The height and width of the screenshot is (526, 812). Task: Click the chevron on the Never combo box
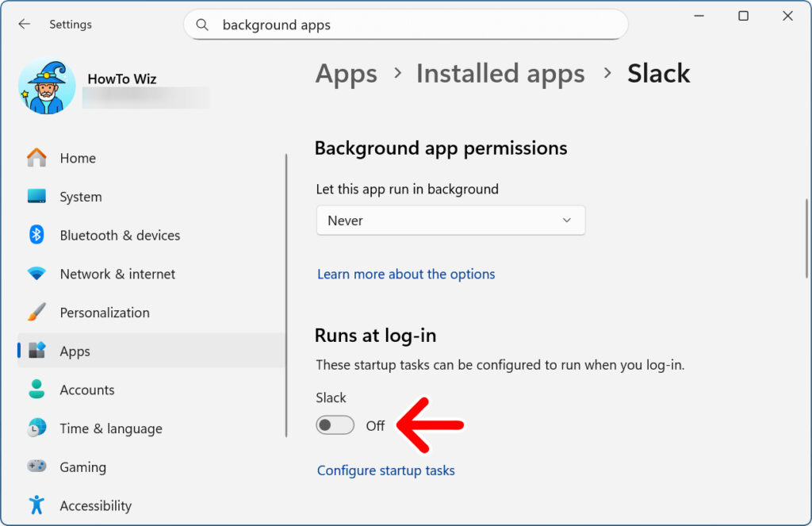point(566,221)
